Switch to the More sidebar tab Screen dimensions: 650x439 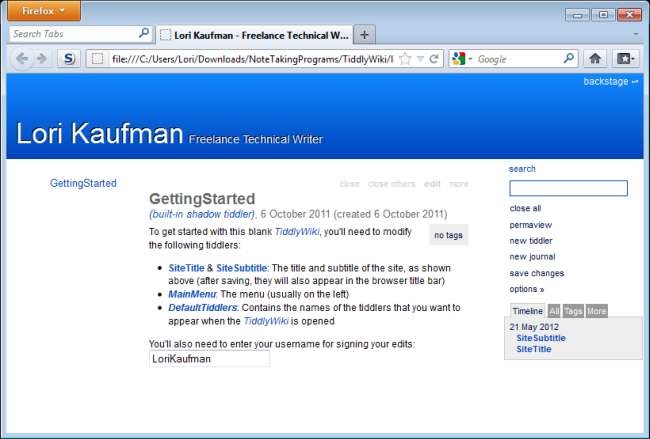tap(597, 311)
